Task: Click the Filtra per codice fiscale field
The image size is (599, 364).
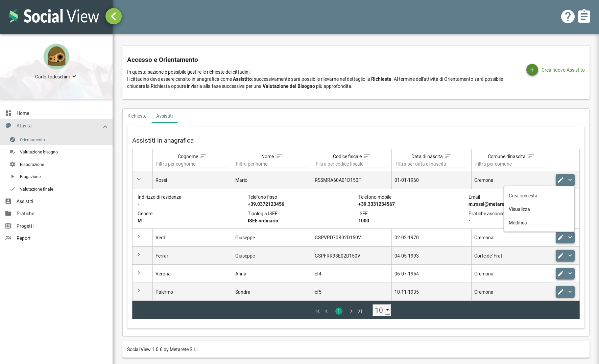Action: 352,164
